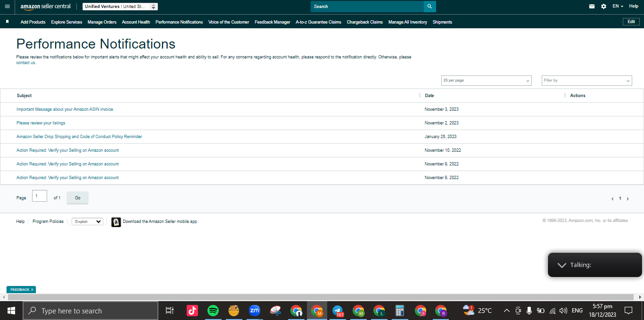Open the EN language dropdown

pyautogui.click(x=618, y=7)
